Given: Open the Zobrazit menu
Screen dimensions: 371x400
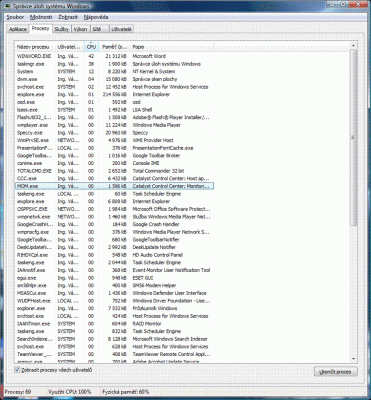Looking at the screenshot, I should 68,17.
